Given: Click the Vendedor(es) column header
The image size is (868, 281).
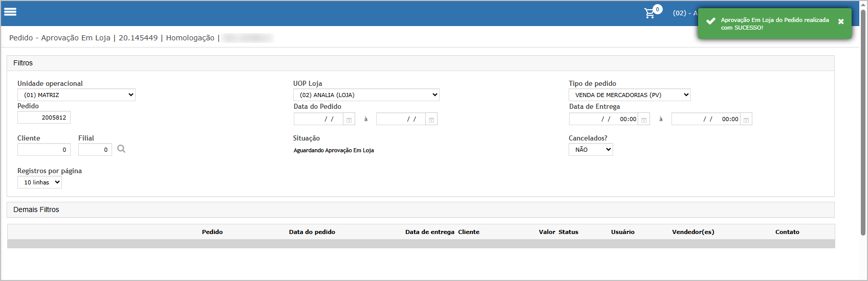Looking at the screenshot, I should tap(693, 232).
